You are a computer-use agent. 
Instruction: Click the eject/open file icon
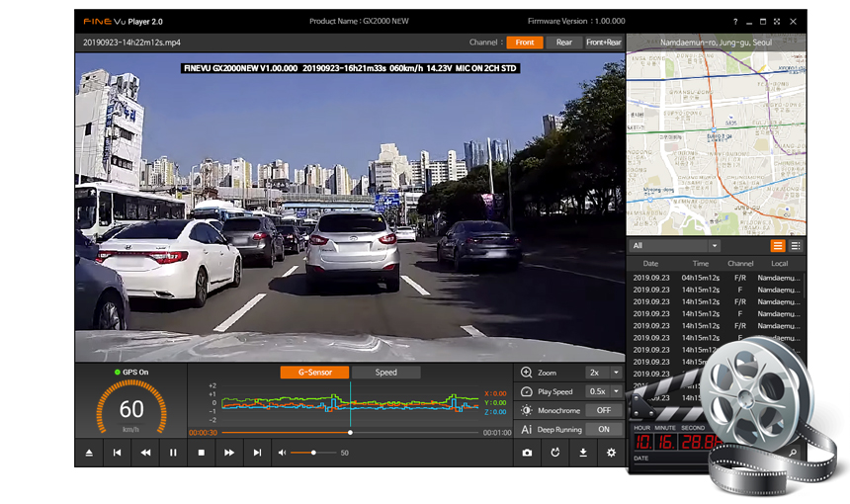89,453
